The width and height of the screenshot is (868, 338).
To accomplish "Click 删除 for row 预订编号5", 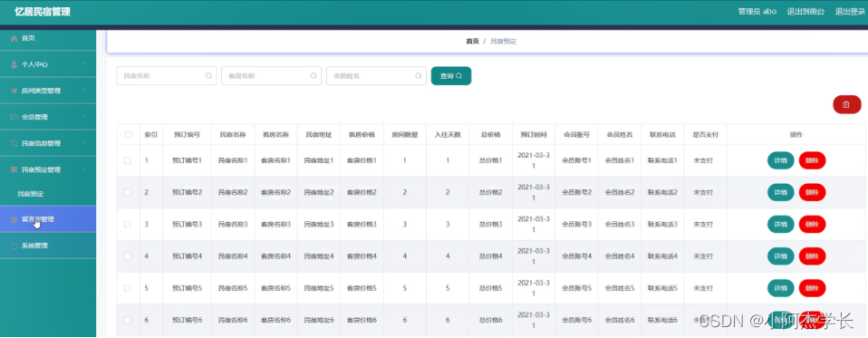I will pyautogui.click(x=812, y=288).
